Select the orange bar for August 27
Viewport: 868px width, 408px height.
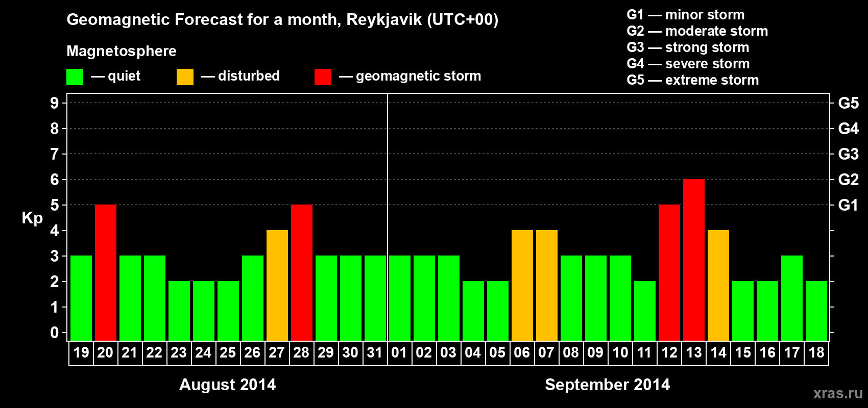coord(277,285)
